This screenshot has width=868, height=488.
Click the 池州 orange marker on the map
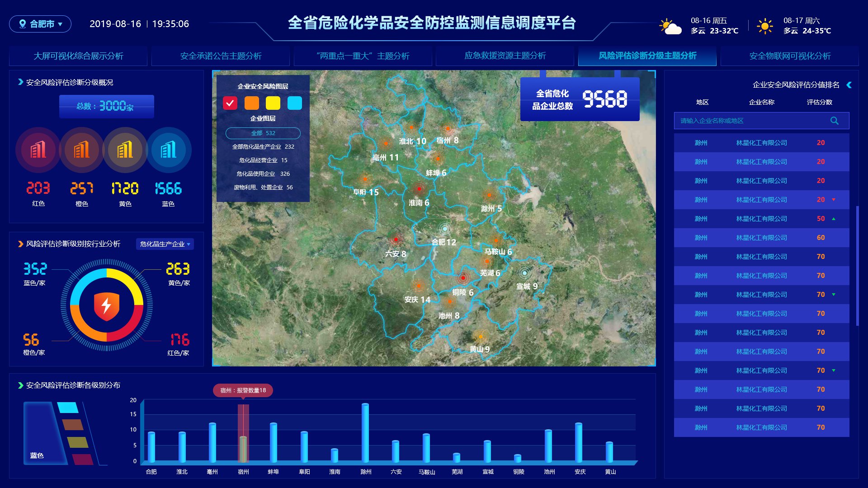[449, 301]
